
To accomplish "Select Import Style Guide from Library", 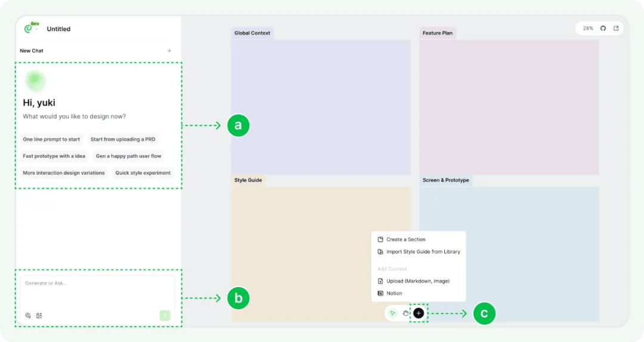I will coord(423,252).
